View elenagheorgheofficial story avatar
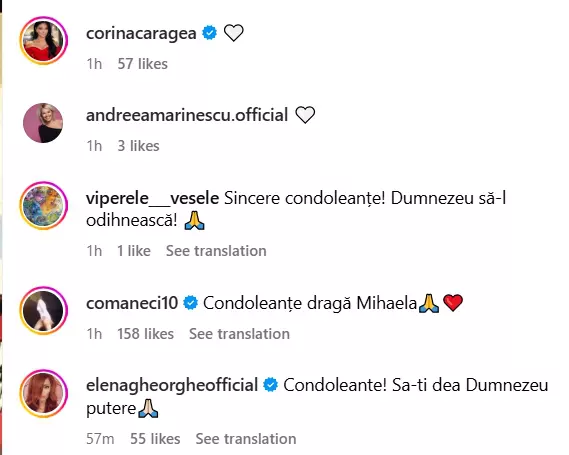The width and height of the screenshot is (569, 455). (x=44, y=393)
